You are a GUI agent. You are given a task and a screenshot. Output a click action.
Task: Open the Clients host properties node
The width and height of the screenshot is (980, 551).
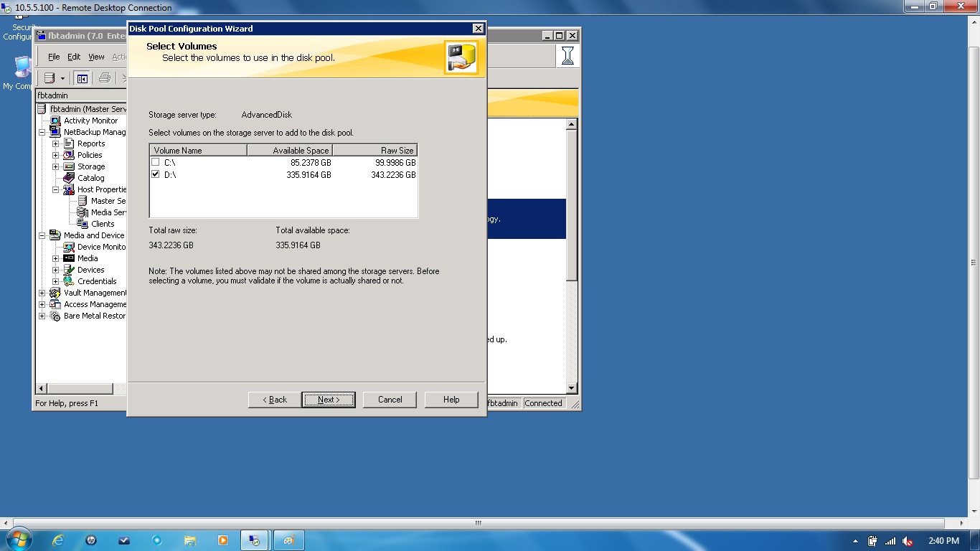point(103,224)
